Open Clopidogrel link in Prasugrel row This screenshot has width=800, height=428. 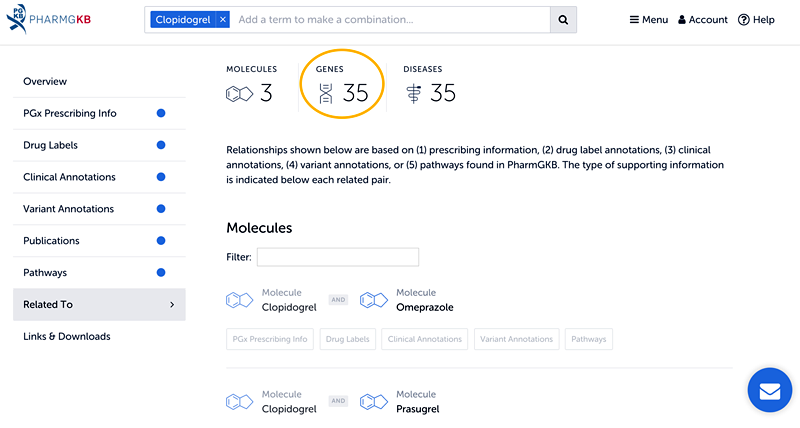click(289, 409)
